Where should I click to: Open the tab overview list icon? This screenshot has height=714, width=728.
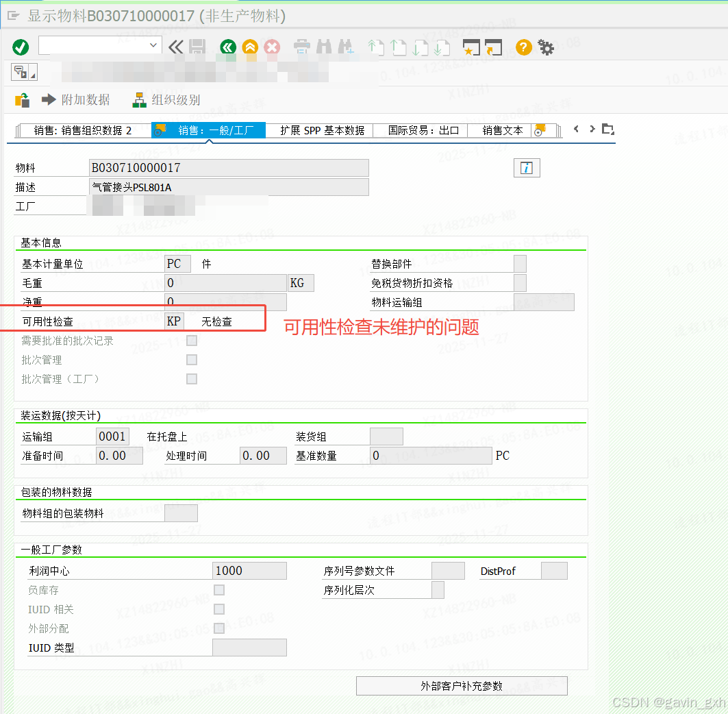point(608,128)
